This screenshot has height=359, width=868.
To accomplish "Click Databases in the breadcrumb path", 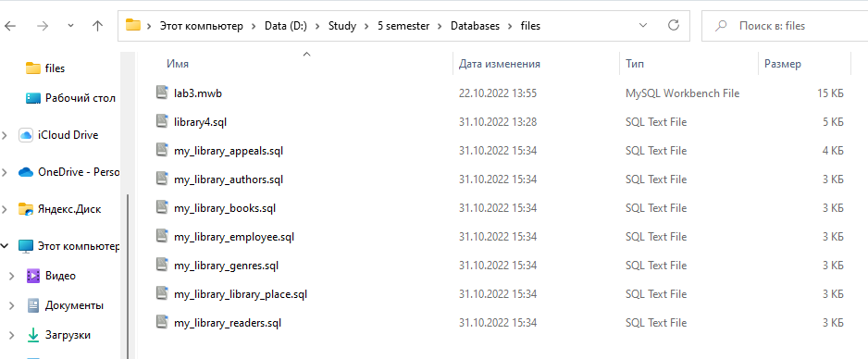I will [475, 26].
